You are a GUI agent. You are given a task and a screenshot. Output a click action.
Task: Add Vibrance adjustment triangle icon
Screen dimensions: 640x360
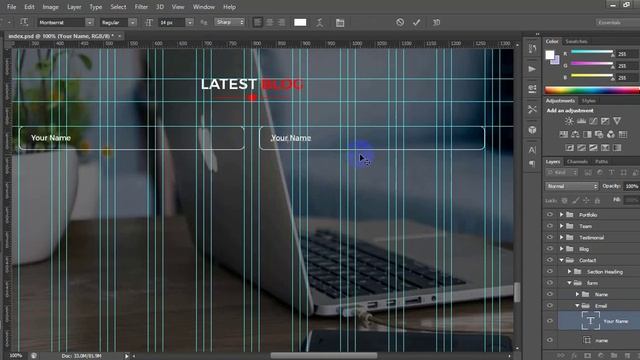[617, 121]
